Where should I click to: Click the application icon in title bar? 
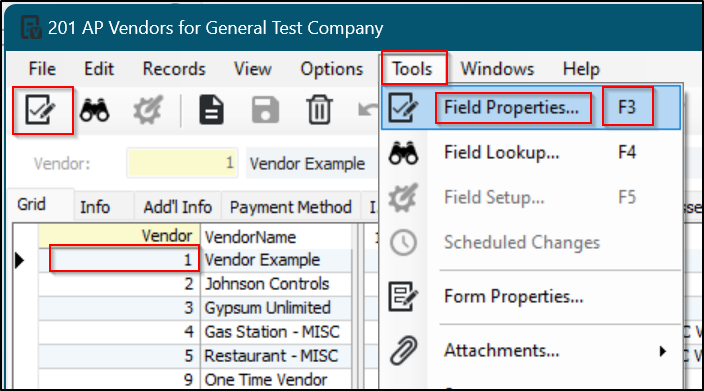(x=31, y=27)
